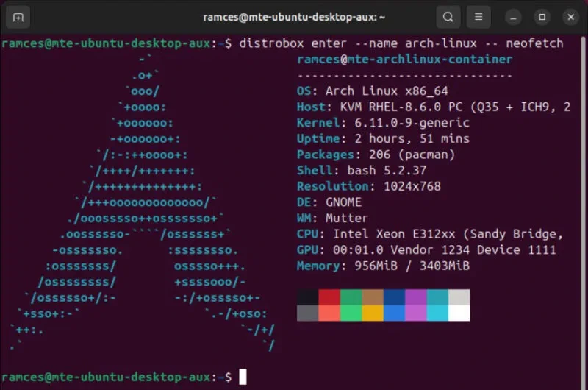Place cursor at the bottom shell prompt

pyautogui.click(x=243, y=377)
